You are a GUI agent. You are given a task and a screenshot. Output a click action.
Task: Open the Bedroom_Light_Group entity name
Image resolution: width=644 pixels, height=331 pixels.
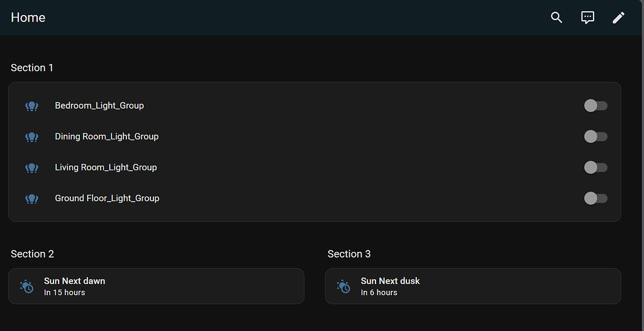[x=99, y=106]
